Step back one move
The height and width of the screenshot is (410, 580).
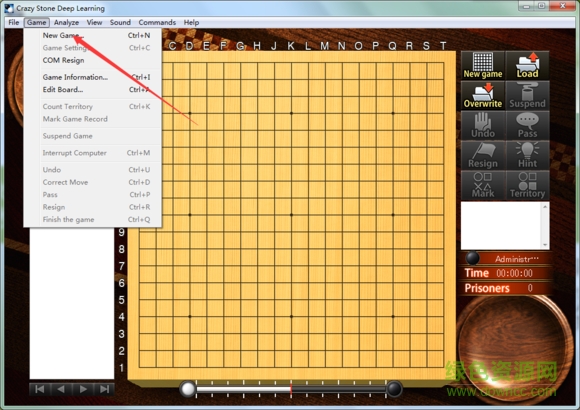(x=61, y=389)
